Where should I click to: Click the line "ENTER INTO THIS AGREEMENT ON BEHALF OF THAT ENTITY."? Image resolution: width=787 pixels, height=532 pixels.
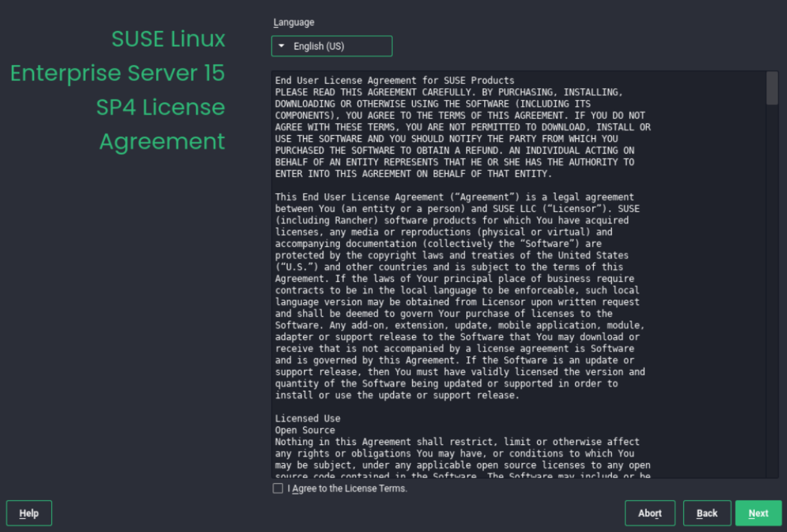[x=414, y=174]
